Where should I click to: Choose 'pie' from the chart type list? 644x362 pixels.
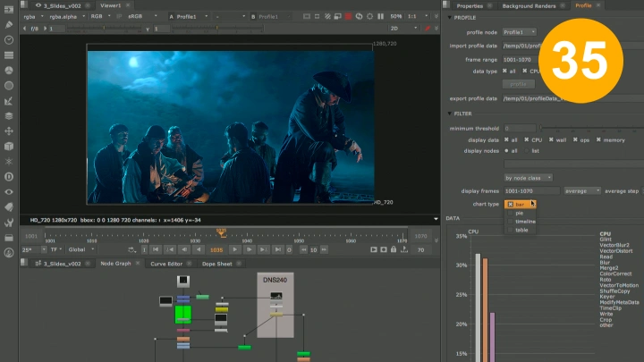[x=520, y=213]
